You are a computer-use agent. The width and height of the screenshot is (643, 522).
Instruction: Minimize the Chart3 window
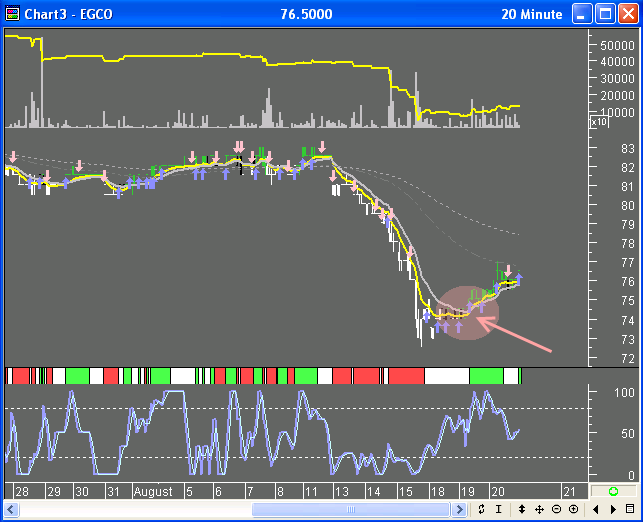click(x=581, y=14)
